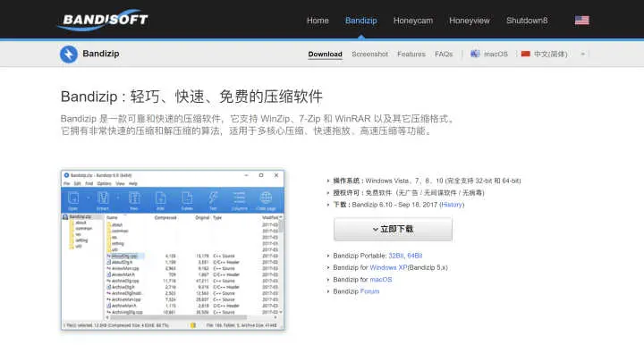
Task: Click the Bandisoft logo
Action: [103, 20]
